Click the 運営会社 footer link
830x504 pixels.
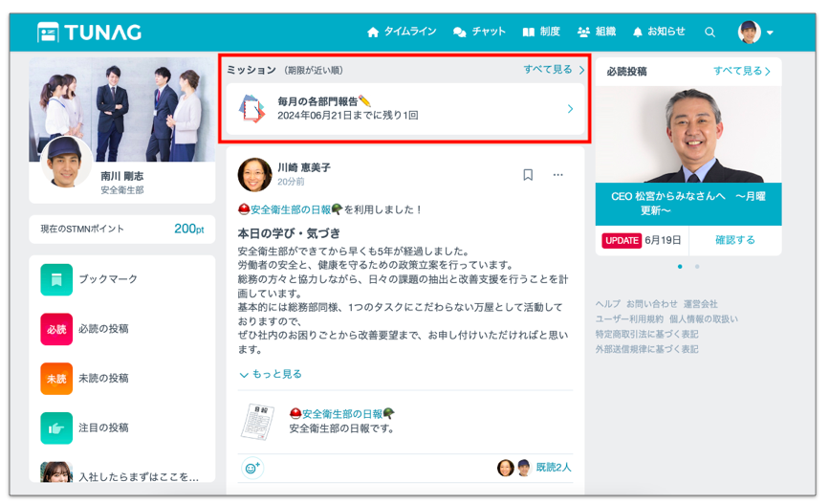pos(700,304)
